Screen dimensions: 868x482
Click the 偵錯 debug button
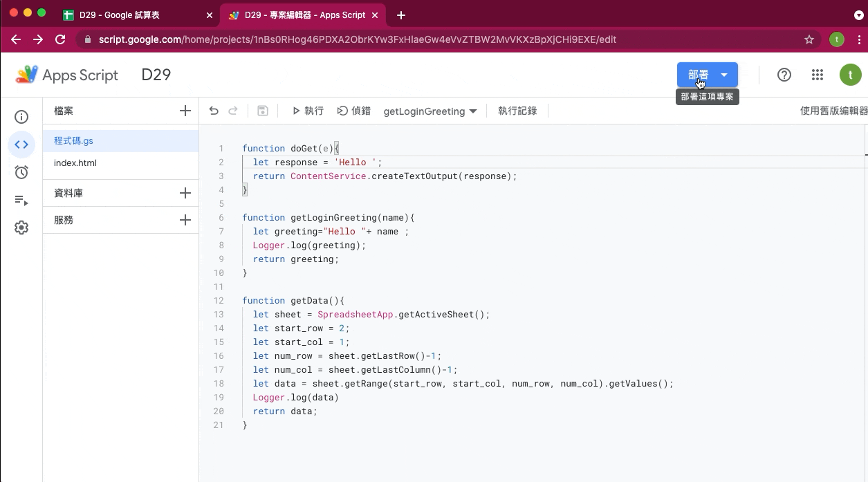[x=354, y=111]
